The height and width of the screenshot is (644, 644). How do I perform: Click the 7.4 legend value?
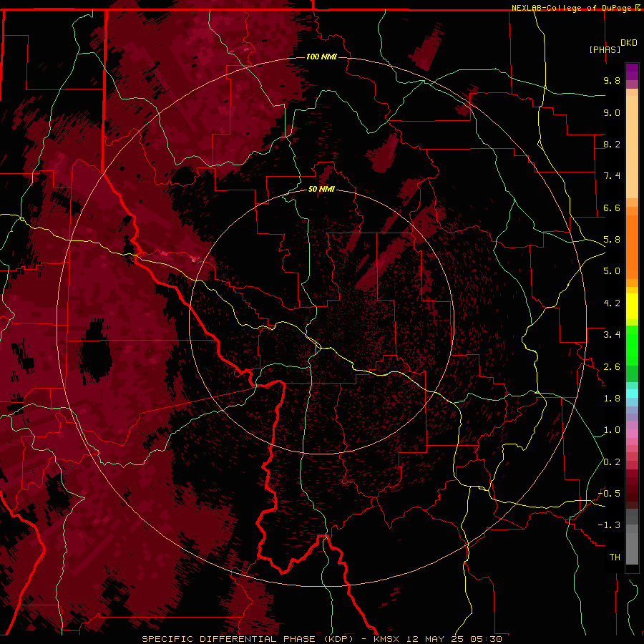612,176
